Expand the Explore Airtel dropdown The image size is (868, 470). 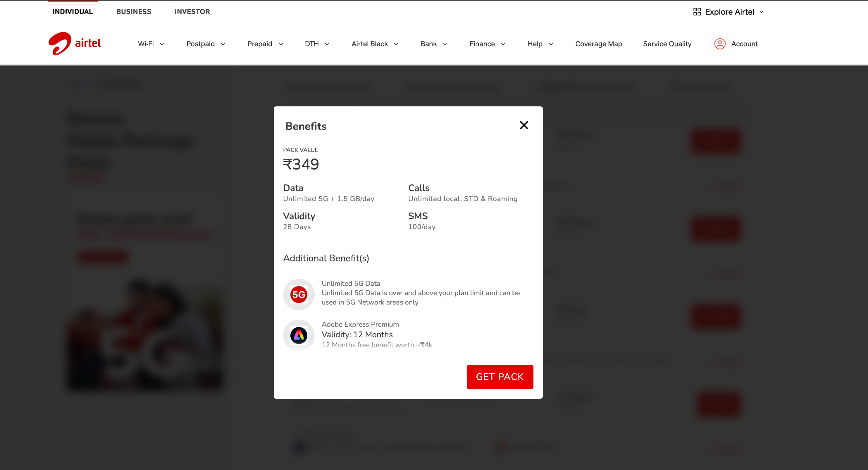pyautogui.click(x=728, y=12)
